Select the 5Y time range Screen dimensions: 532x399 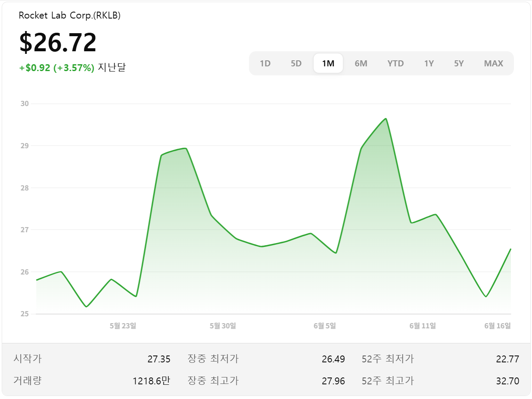tap(458, 63)
